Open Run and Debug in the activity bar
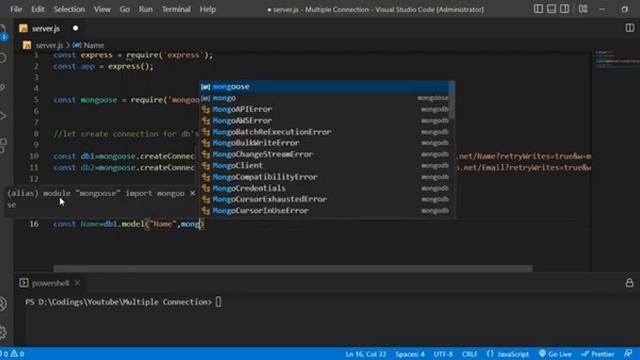This screenshot has height=360, width=640. [3, 116]
